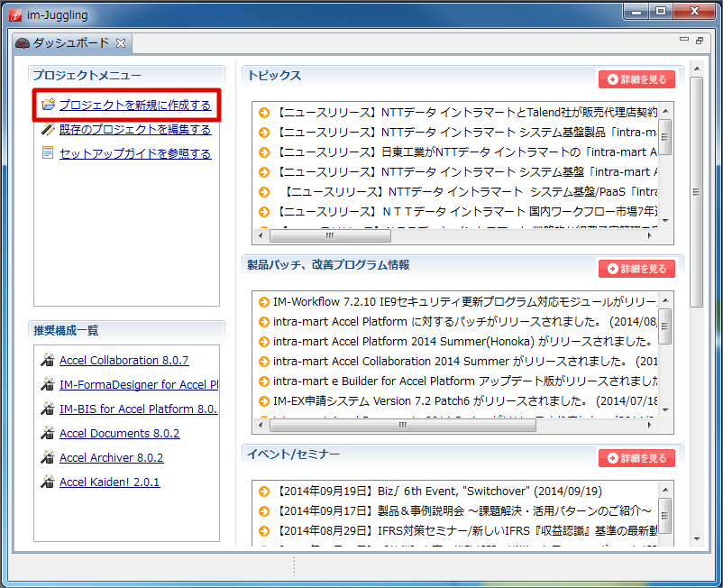Close the ダッシュボード tab with X icon
The image size is (723, 588).
121,43
